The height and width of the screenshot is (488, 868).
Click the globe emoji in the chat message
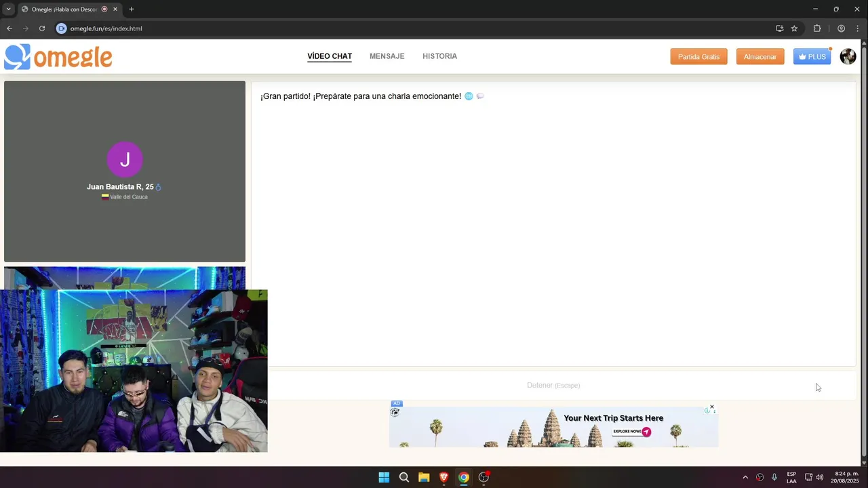pos(469,96)
